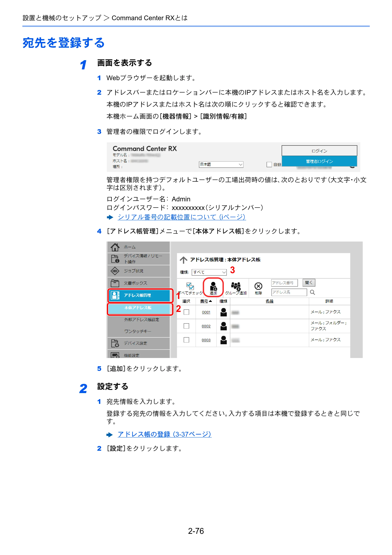The image size is (392, 555).
Task: Click the ジョブ状況 eye icon
Action: coord(115,271)
